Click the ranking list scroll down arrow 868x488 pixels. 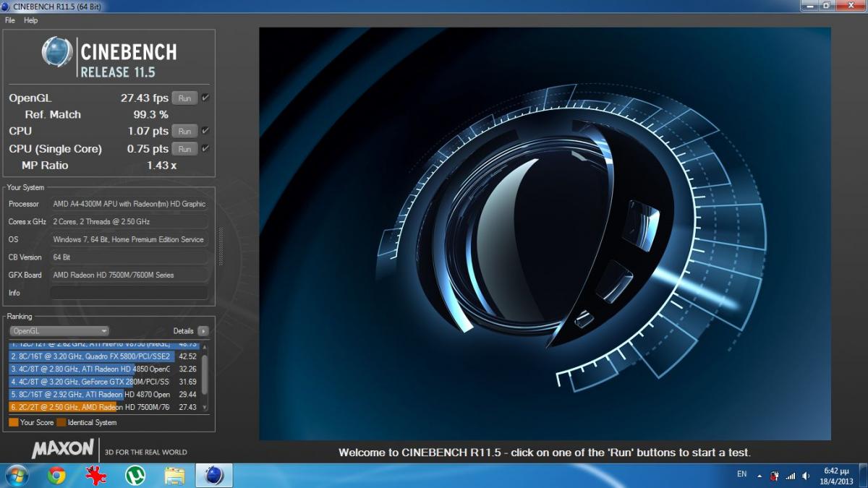(205, 408)
